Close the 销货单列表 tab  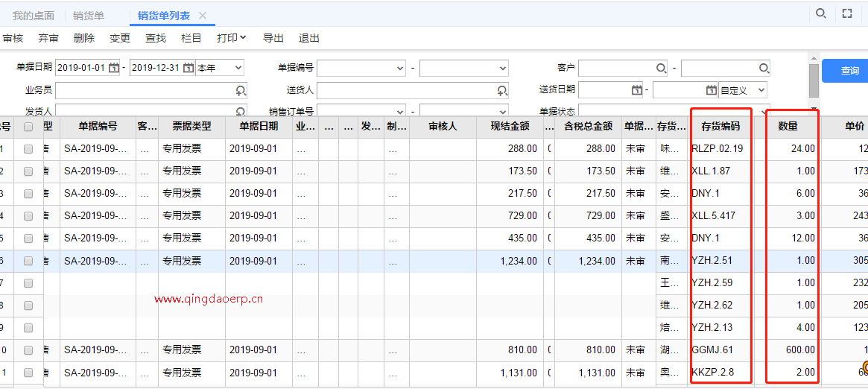pos(203,16)
